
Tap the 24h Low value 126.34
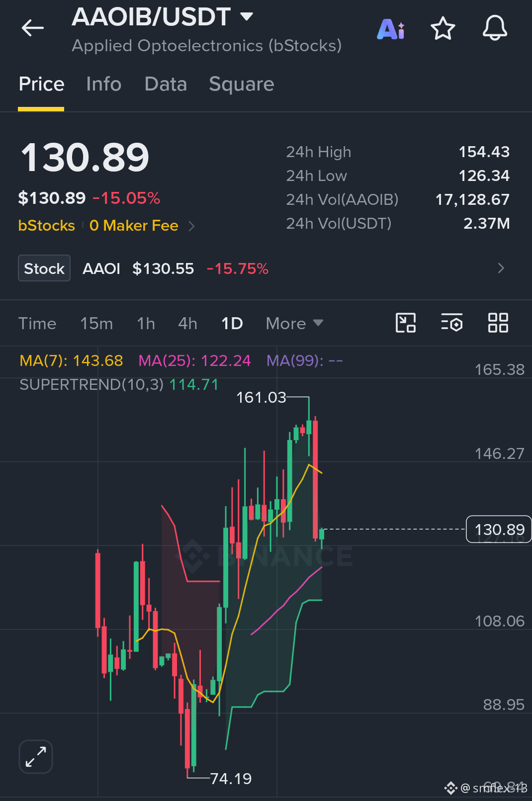coord(484,176)
